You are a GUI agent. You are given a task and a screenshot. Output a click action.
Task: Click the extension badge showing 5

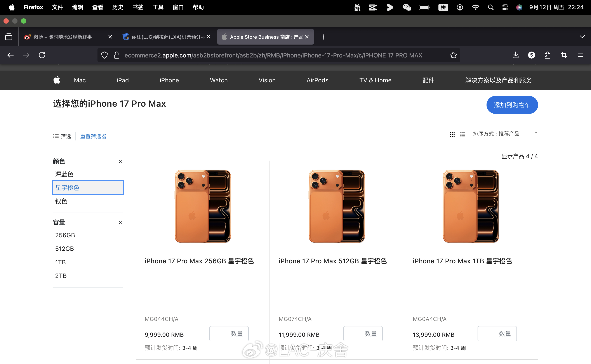click(532, 55)
